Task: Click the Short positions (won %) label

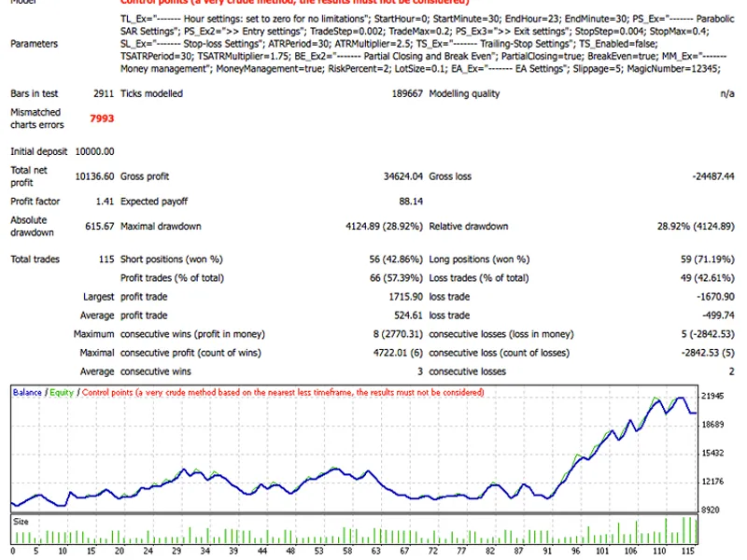Action: pyautogui.click(x=172, y=259)
